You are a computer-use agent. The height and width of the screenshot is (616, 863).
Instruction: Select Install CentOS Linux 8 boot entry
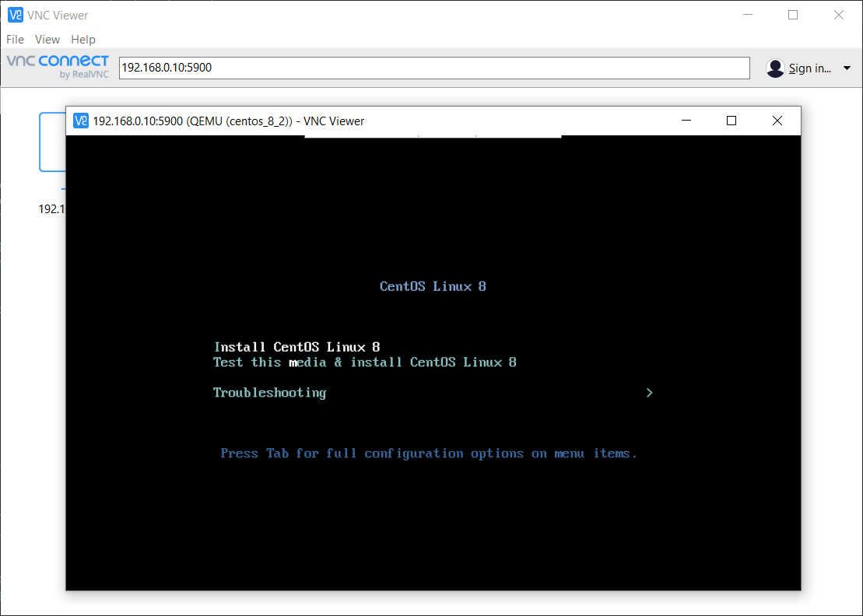[296, 347]
